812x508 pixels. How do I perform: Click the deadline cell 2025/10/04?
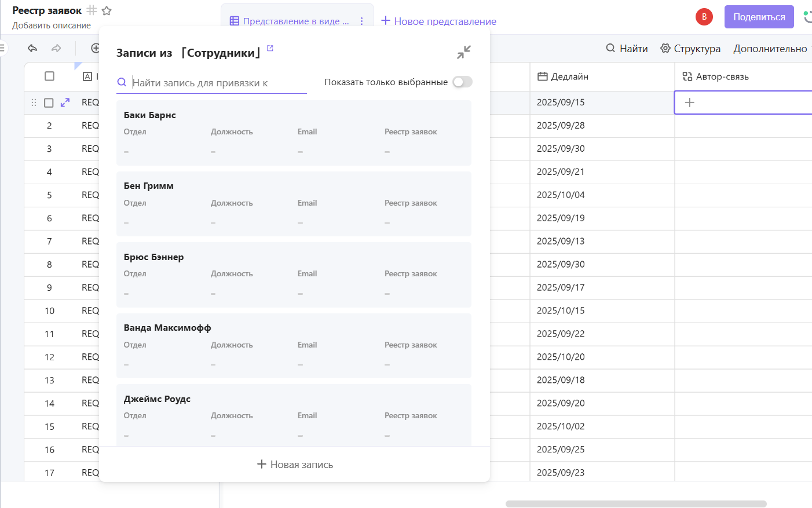pos(602,195)
